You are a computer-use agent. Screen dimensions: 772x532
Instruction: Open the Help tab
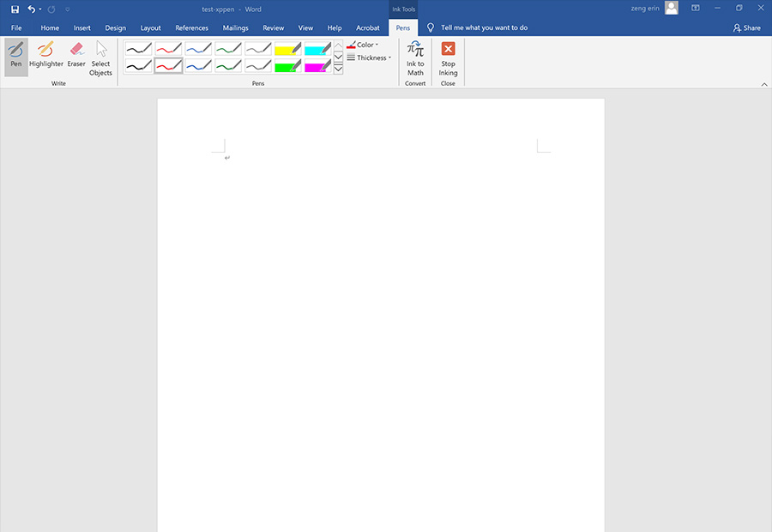click(x=335, y=28)
